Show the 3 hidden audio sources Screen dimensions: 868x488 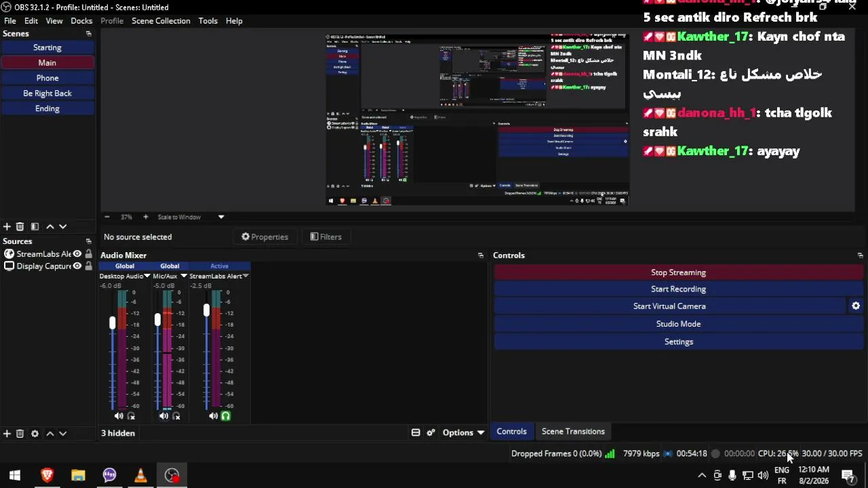(x=118, y=433)
